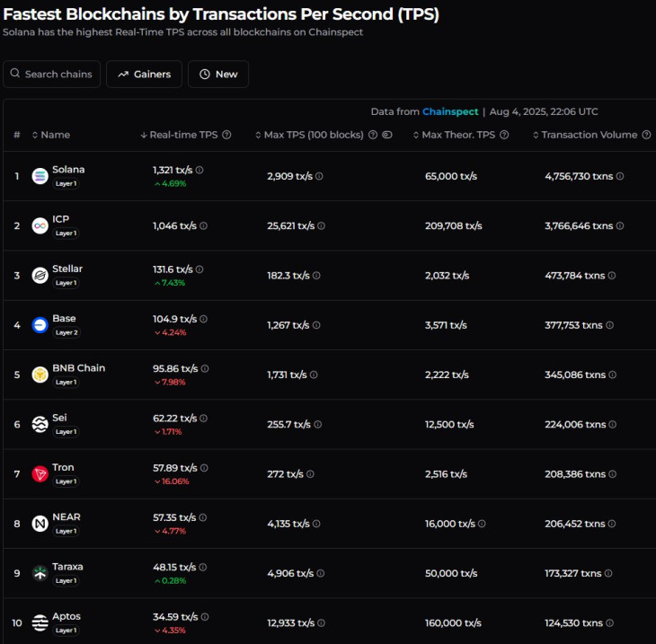Sort table by Name column

(x=51, y=135)
